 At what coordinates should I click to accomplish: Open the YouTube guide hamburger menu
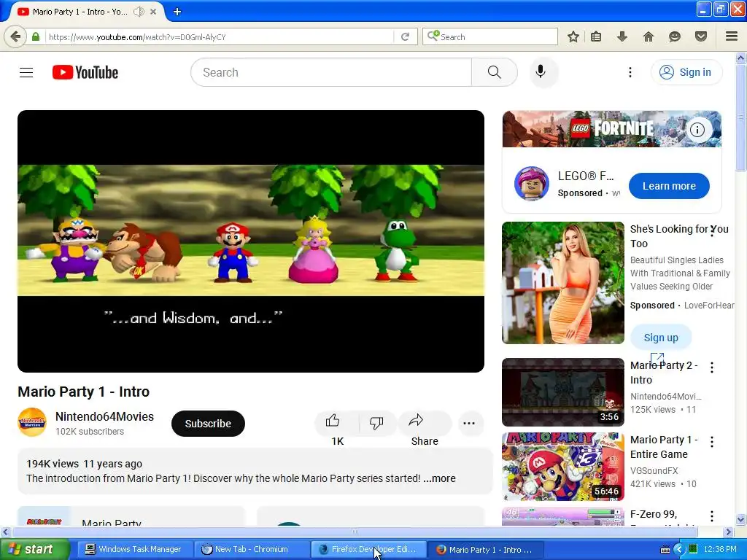[26, 72]
